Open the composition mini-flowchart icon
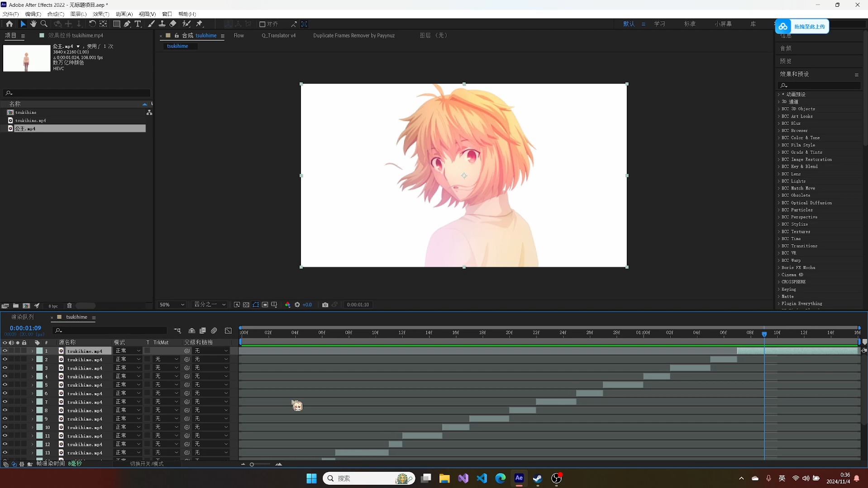 177,331
